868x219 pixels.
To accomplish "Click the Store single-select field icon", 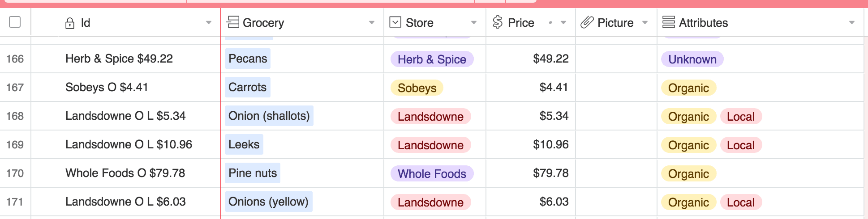I will point(395,22).
